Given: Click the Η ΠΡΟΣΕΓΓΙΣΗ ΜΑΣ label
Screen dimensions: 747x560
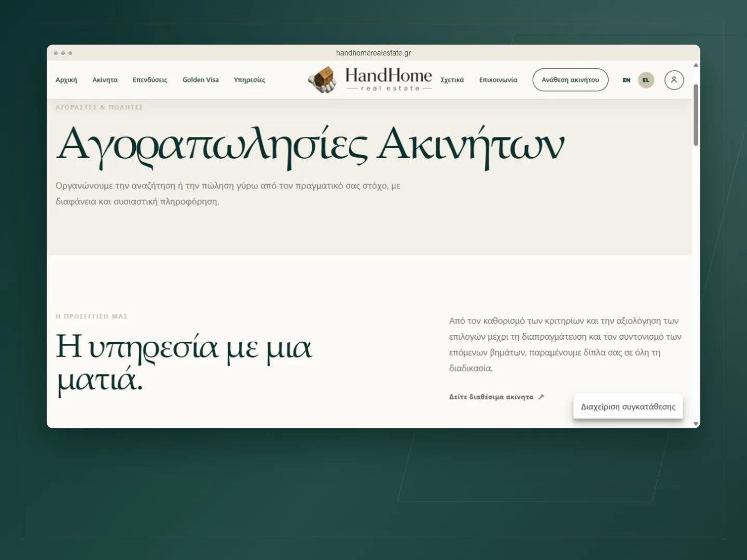Looking at the screenshot, I should pyautogui.click(x=92, y=316).
